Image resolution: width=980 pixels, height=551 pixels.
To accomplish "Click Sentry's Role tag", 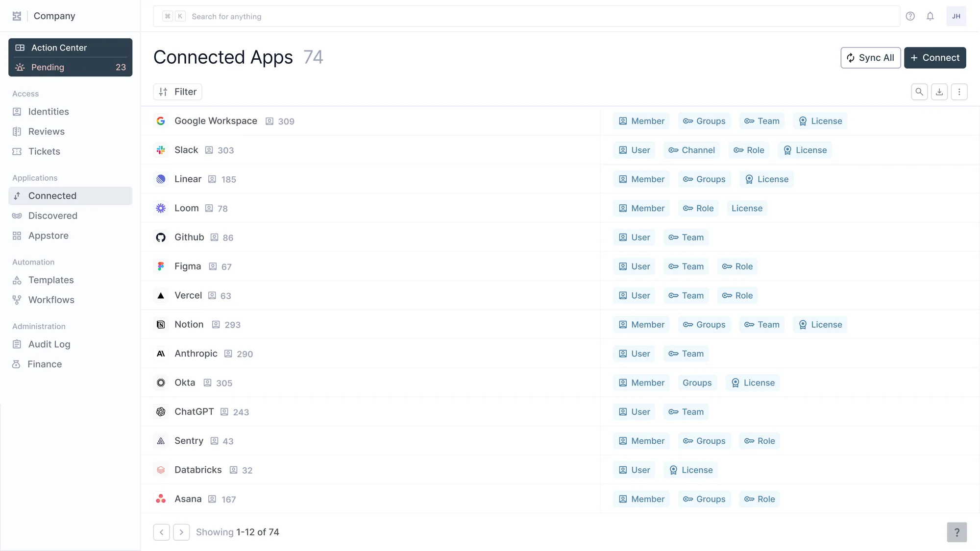I will (759, 441).
